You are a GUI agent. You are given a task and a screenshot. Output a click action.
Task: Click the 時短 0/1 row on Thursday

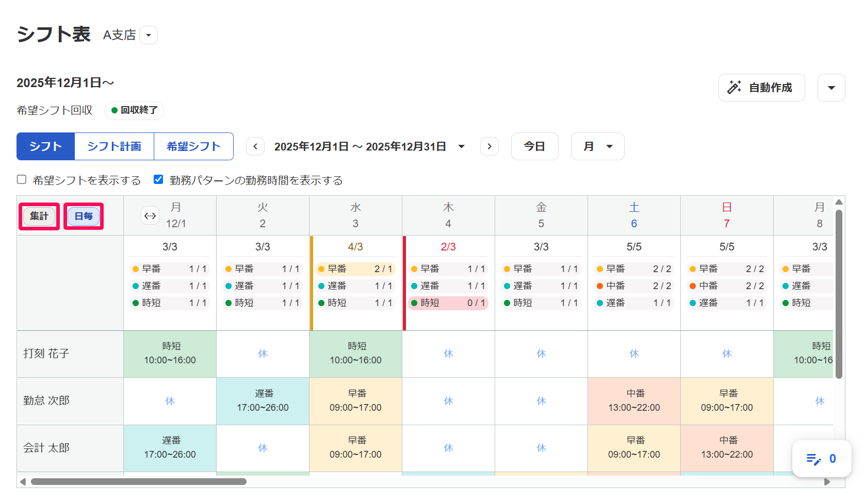(448, 303)
